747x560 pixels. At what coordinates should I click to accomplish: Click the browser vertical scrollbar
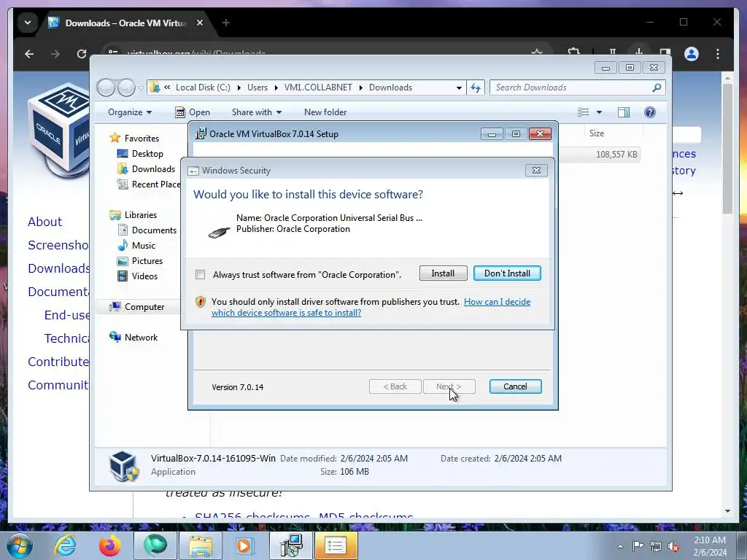click(727, 149)
